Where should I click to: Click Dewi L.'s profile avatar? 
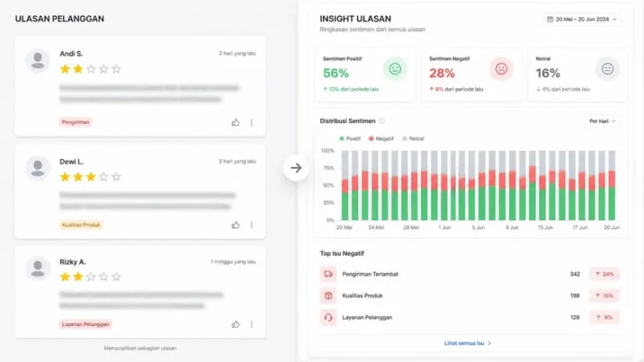[38, 168]
